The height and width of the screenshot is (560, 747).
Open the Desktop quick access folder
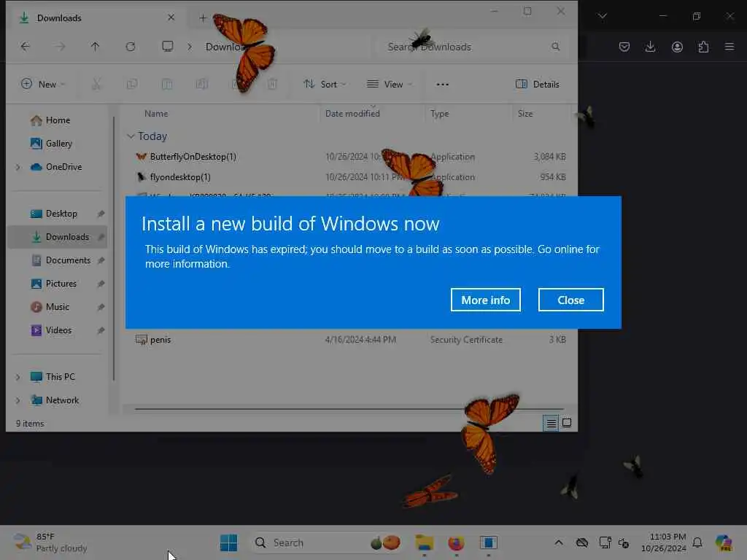[x=61, y=214]
